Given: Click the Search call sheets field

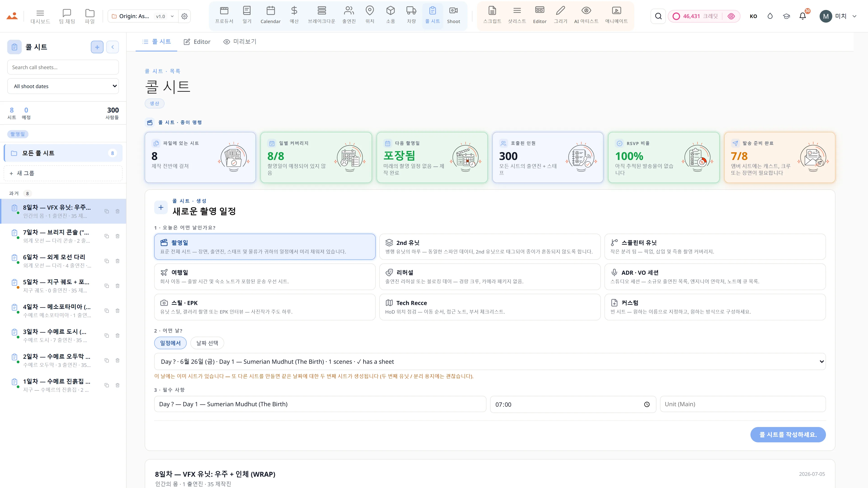Looking at the screenshot, I should (x=63, y=67).
